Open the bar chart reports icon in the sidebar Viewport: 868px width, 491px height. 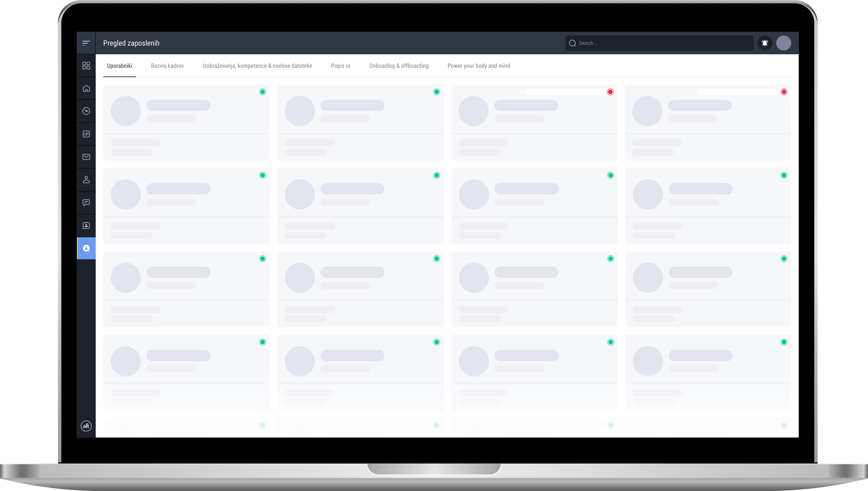(86, 134)
